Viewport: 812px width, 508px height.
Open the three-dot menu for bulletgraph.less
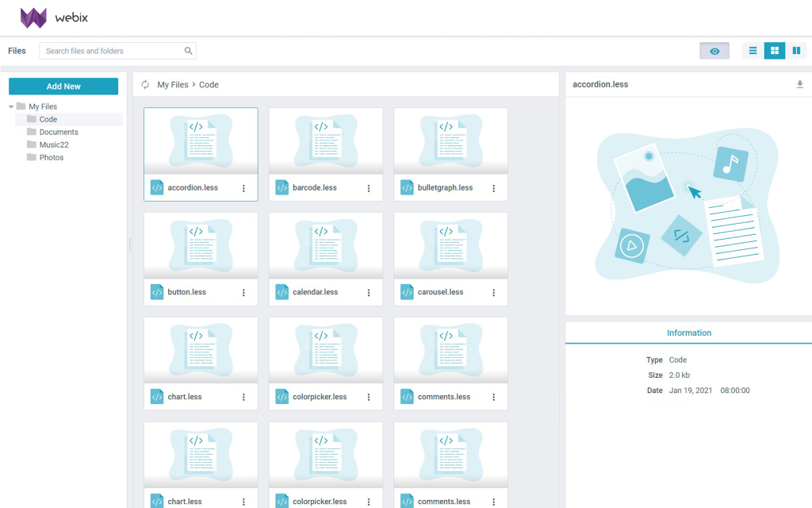(493, 188)
